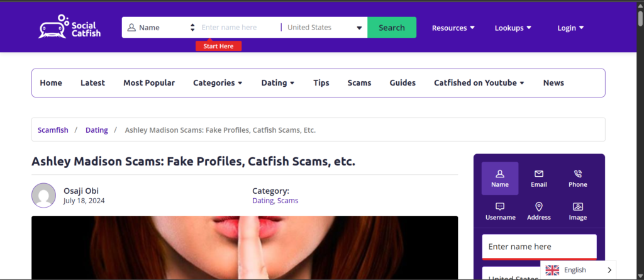Open the Scams nav item
Viewport: 644px width, 280px height.
click(359, 82)
